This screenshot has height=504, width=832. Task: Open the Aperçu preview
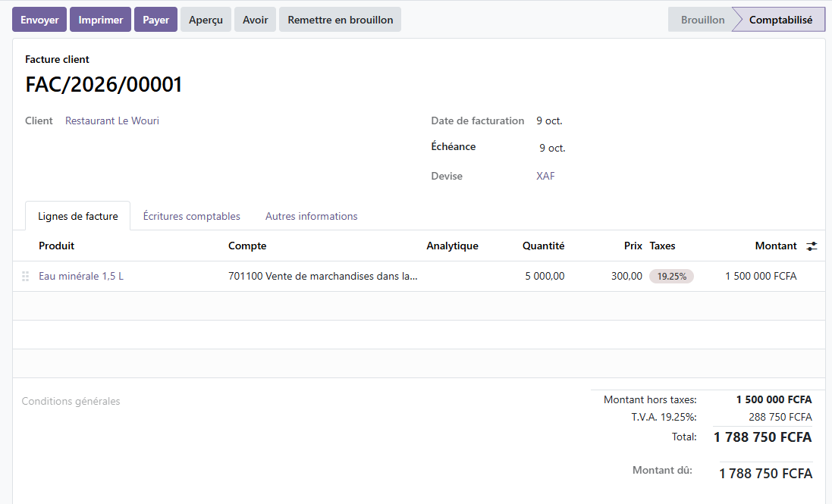pos(206,20)
